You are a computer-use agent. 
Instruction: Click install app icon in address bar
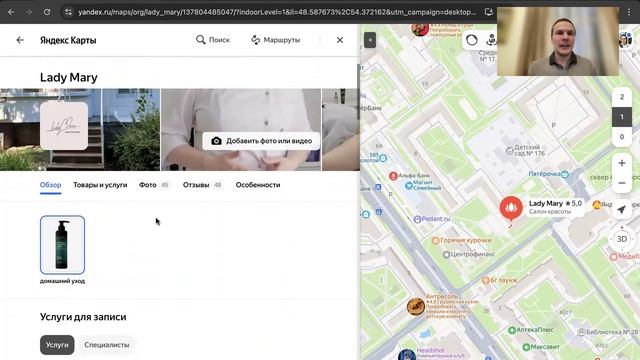pyautogui.click(x=489, y=12)
